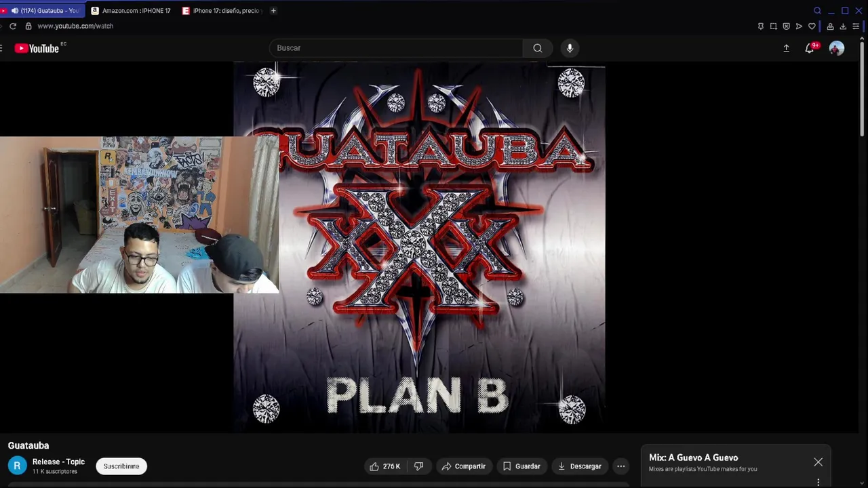Click the Guardar save button
This screenshot has width=868, height=488.
pos(521,466)
